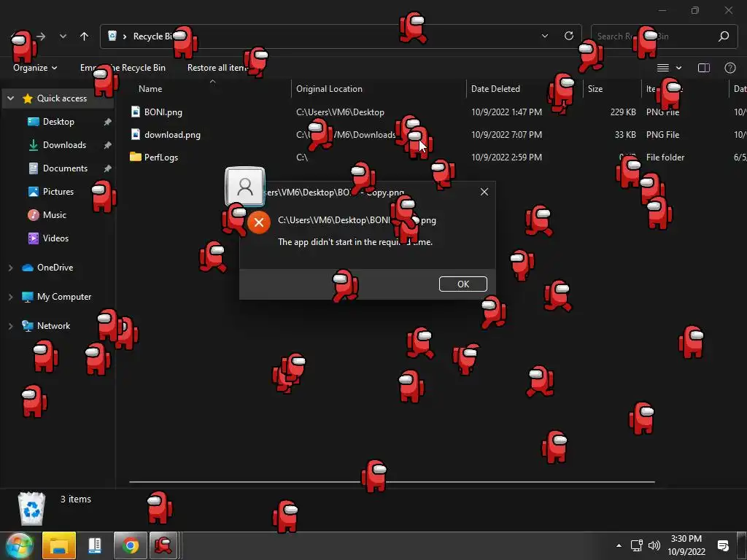Sort by Original Location column
Screen dimensions: 747x560
pos(329,88)
